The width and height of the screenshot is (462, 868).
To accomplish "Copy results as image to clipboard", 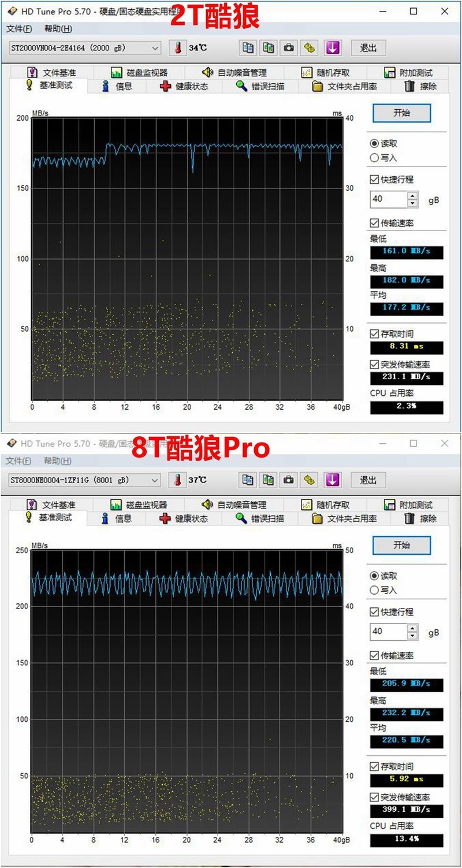I will coord(268,48).
